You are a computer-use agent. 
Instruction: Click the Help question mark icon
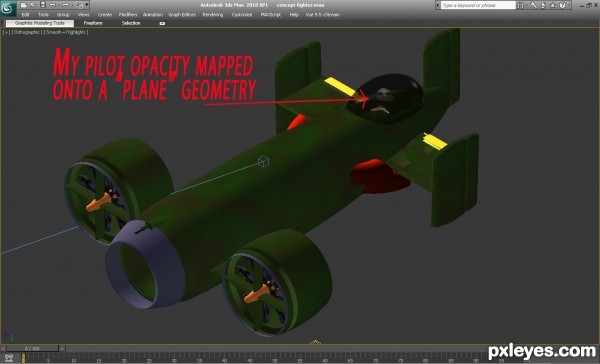coord(562,5)
